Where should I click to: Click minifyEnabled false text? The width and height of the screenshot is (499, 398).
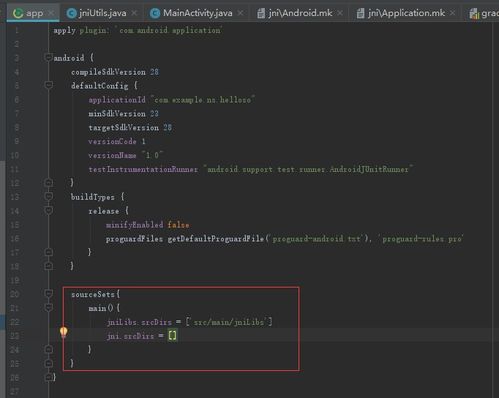(148, 225)
